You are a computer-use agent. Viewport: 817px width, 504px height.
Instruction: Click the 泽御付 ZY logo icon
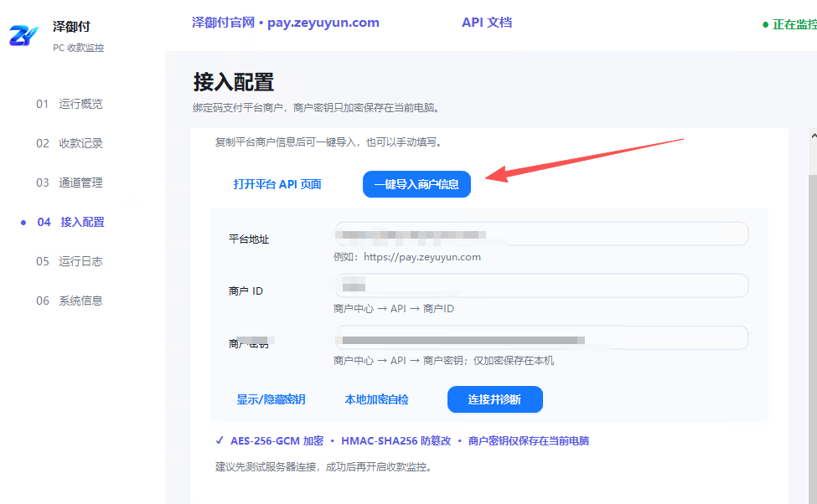(24, 35)
